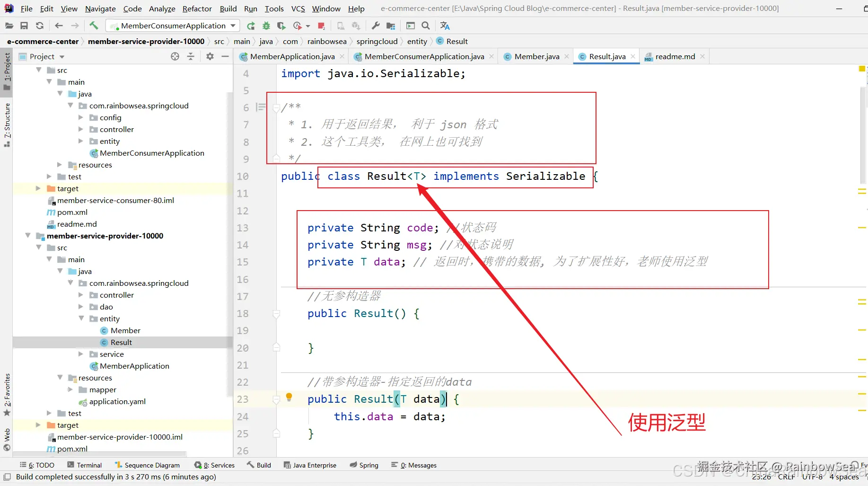This screenshot has width=868, height=486.
Task: Open the 0: Messages tool window
Action: (x=414, y=465)
